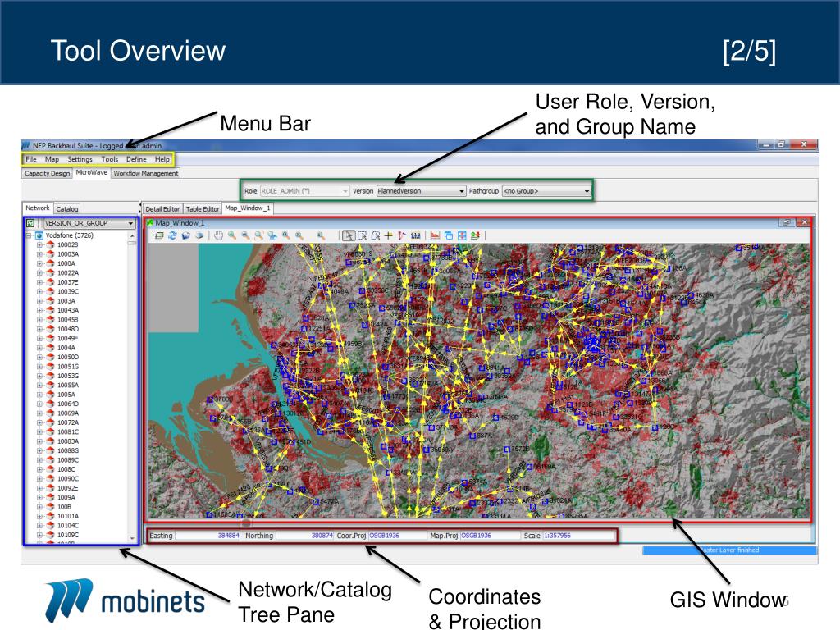This screenshot has width=840, height=630.
Task: Expand the 10064D tree node
Action: click(39, 404)
